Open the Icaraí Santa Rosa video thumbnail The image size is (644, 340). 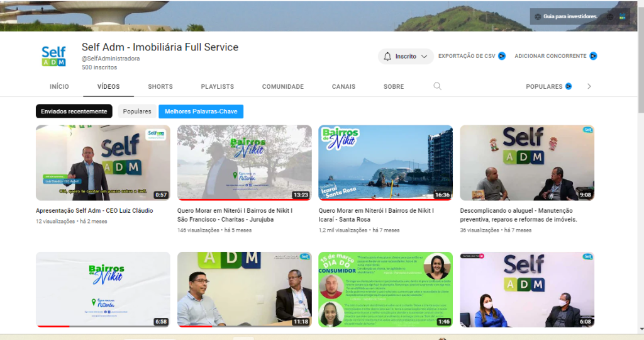386,163
